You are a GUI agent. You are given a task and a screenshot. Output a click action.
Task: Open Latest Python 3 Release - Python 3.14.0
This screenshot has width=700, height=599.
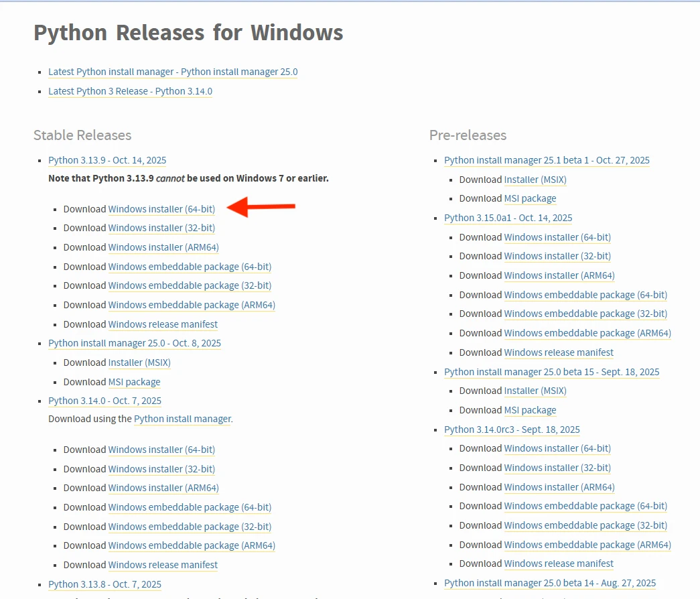coord(130,91)
